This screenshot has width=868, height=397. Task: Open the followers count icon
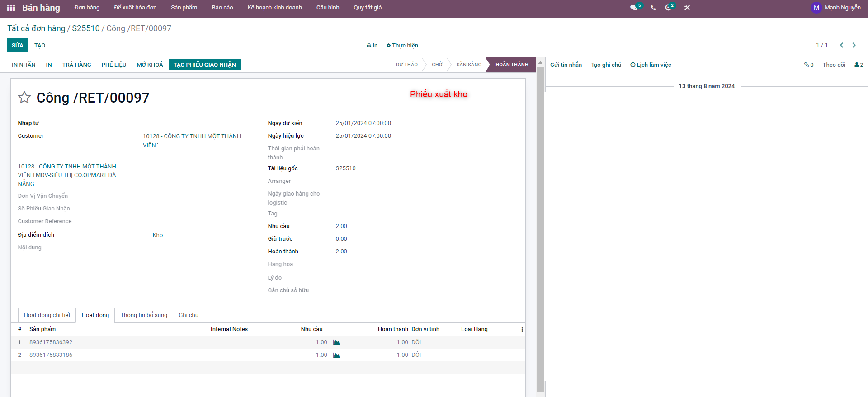click(859, 65)
